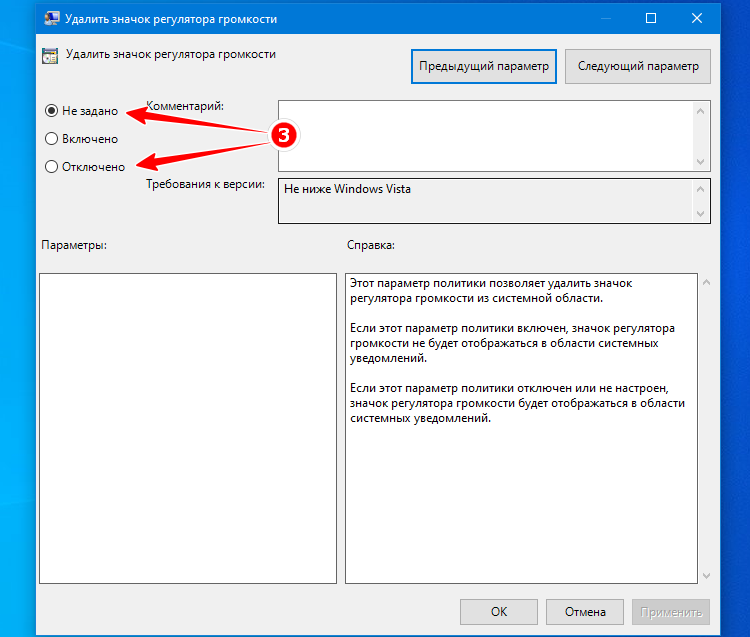The height and width of the screenshot is (637, 750).
Task: Select the "Не задано" radio button
Action: (x=51, y=111)
